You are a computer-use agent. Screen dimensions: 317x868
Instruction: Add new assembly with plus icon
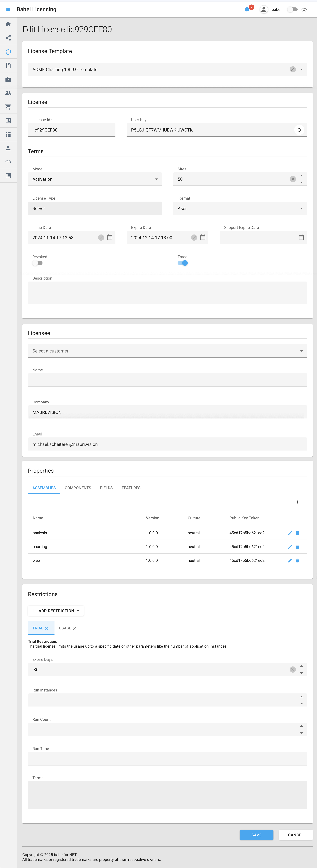(297, 502)
